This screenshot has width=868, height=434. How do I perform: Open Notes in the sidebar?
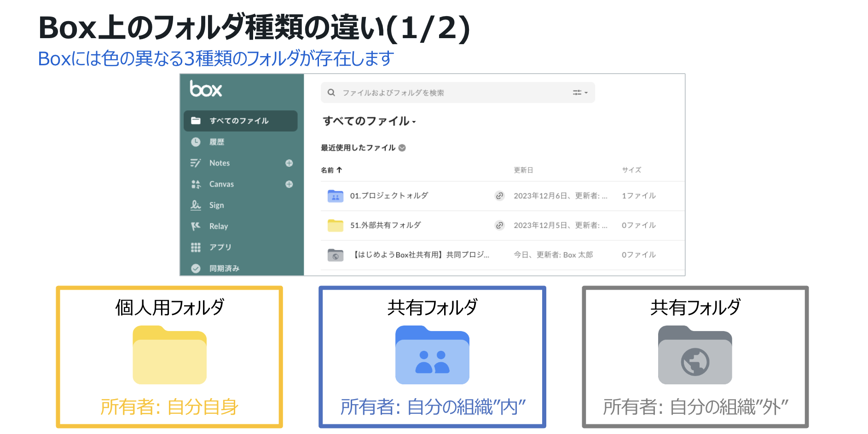(219, 163)
